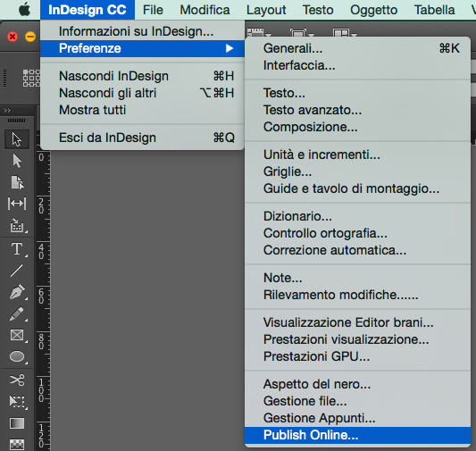476x451 pixels.
Task: Select the Page tool
Action: (x=17, y=182)
